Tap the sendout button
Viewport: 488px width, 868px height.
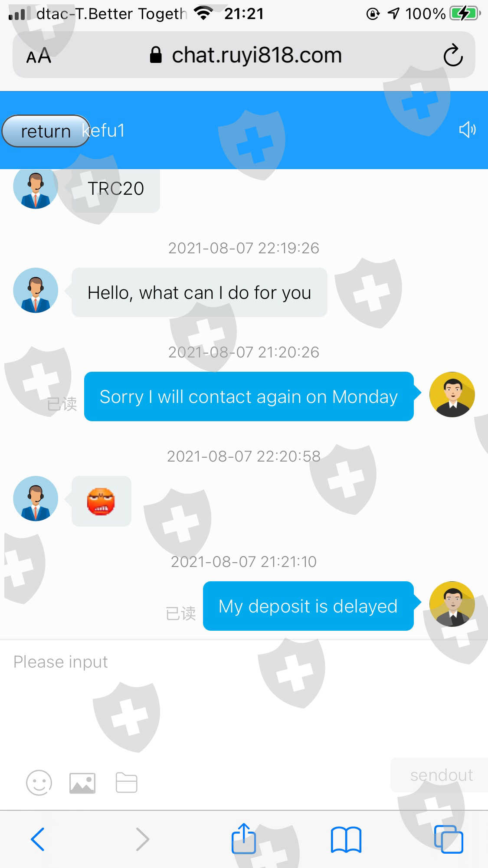pyautogui.click(x=440, y=775)
